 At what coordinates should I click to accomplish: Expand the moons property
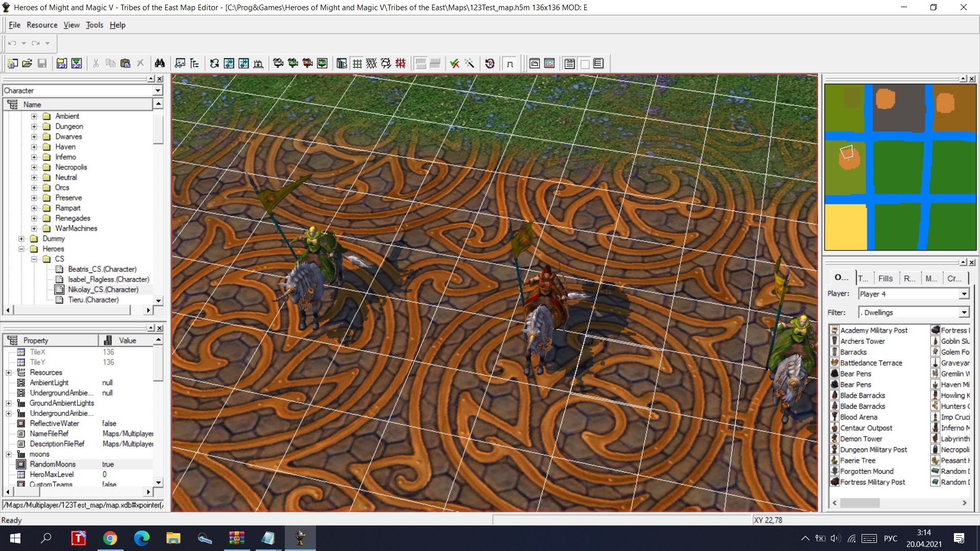9,454
